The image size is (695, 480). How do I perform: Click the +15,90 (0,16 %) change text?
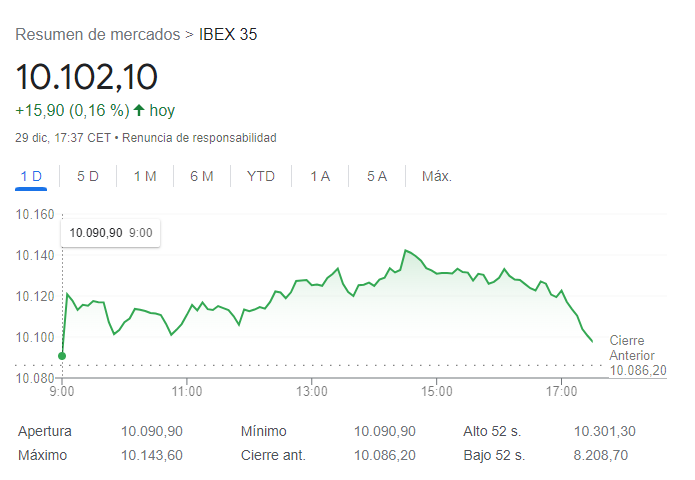click(72, 110)
